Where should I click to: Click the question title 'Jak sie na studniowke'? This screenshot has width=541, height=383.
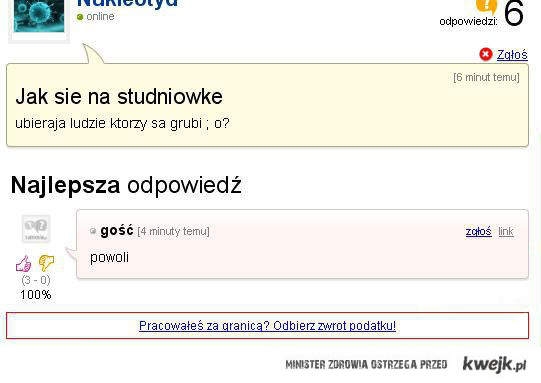click(x=119, y=96)
